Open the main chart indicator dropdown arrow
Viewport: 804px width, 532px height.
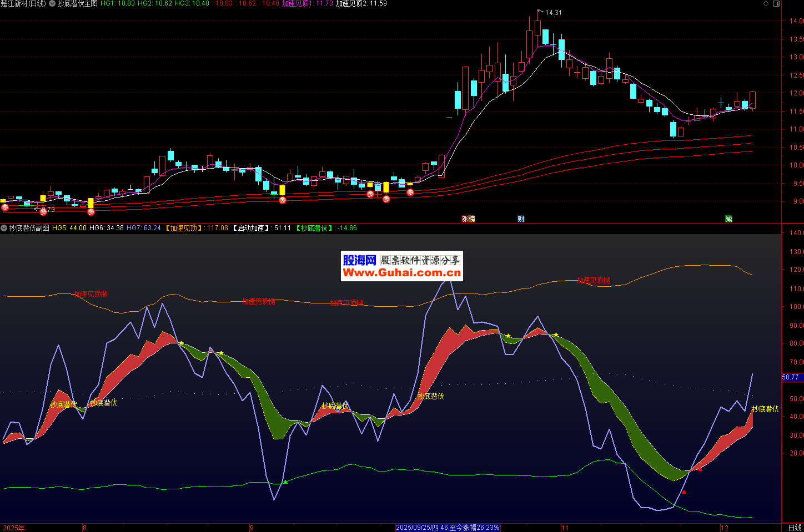[x=52, y=3]
